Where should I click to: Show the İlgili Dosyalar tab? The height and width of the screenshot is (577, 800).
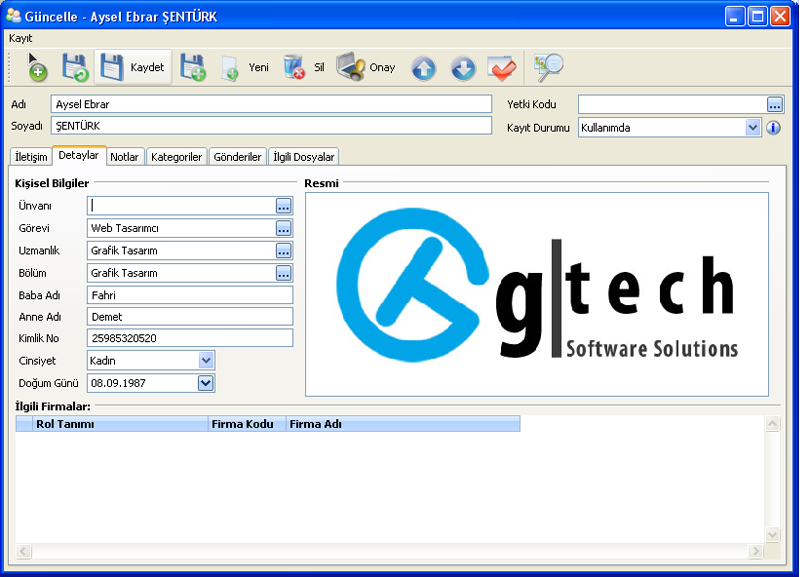(304, 157)
